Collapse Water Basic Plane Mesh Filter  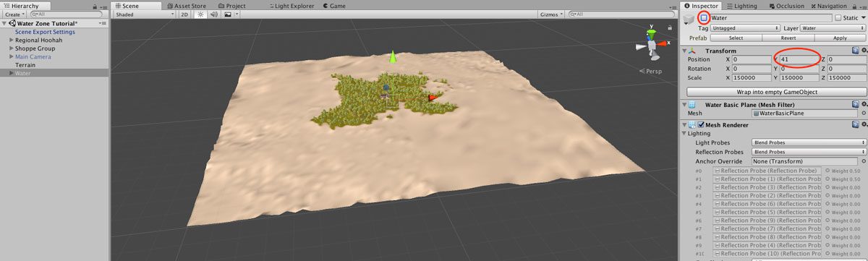(x=685, y=105)
